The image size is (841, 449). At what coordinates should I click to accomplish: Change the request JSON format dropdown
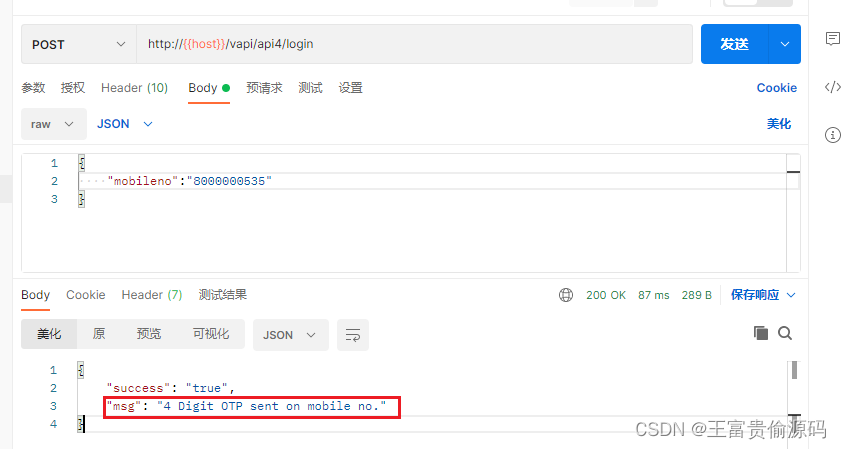(125, 124)
